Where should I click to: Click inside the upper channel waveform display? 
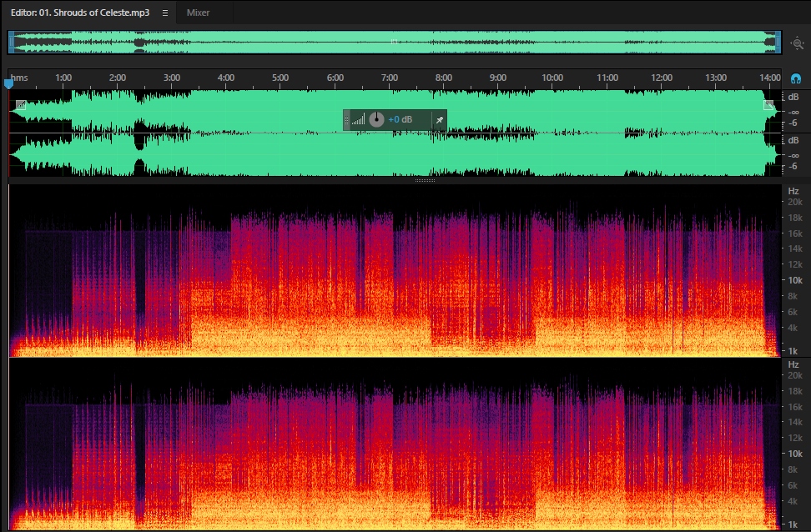395,111
